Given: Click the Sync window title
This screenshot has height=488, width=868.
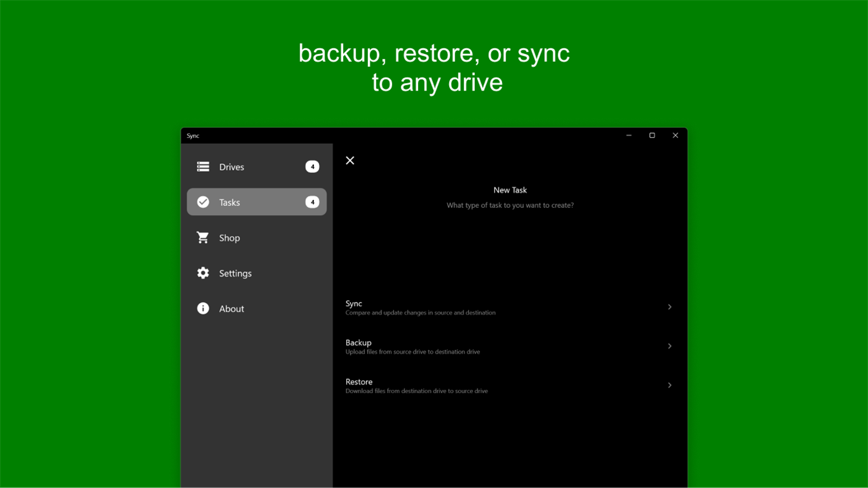Looking at the screenshot, I should point(192,135).
